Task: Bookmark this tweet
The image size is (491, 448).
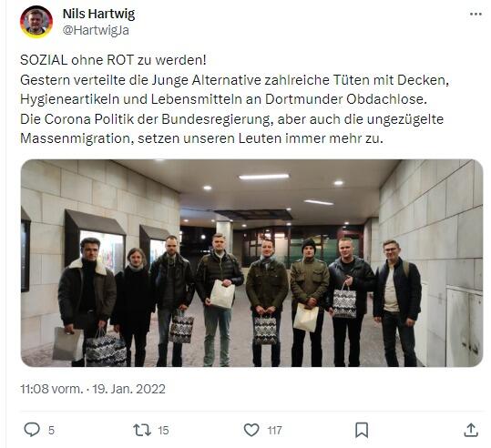Action: [x=362, y=430]
